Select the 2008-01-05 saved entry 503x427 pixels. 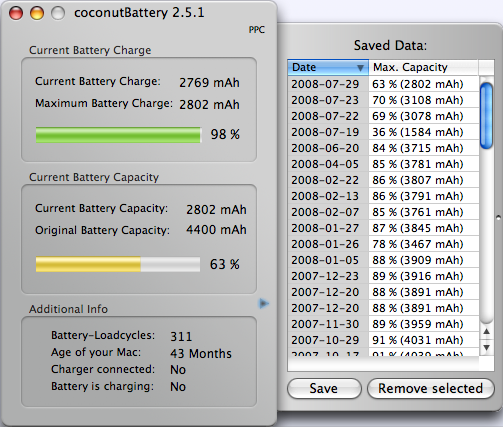point(383,260)
